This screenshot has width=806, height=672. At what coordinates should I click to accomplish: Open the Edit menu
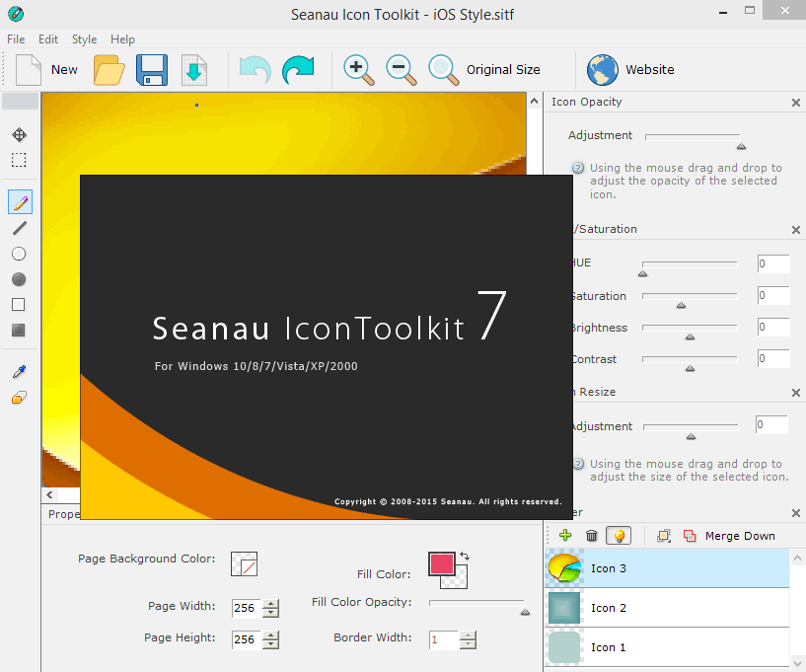pos(48,39)
